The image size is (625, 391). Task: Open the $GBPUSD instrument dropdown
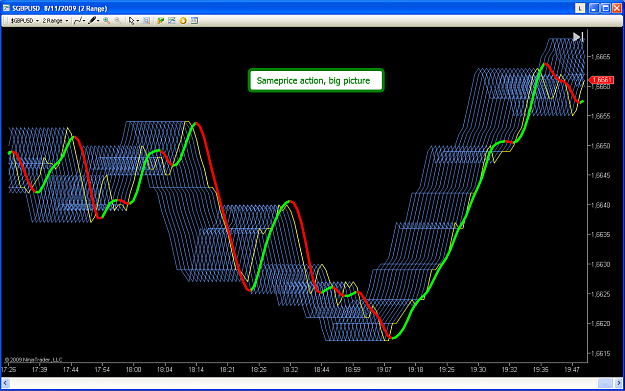point(24,21)
